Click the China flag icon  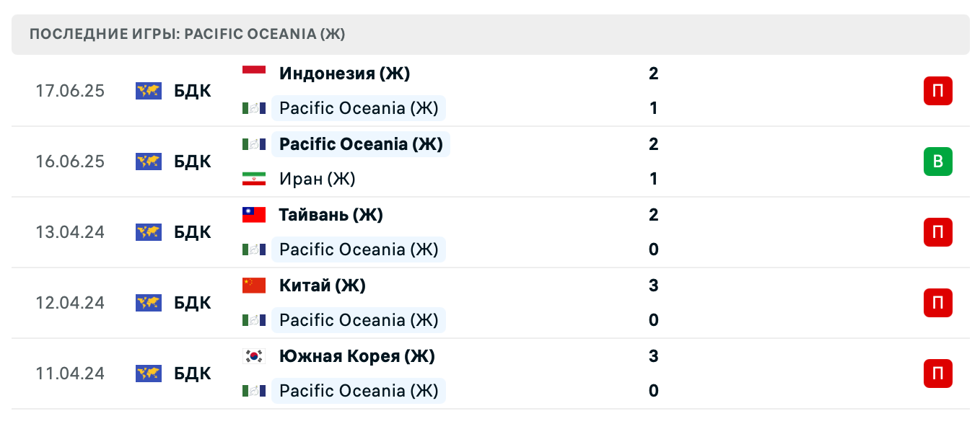(254, 285)
